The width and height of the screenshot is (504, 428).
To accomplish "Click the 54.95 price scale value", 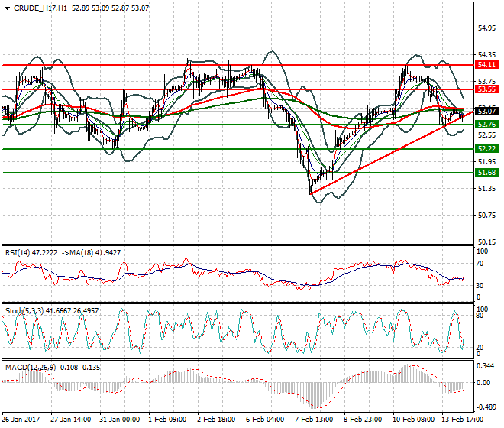I will click(486, 28).
